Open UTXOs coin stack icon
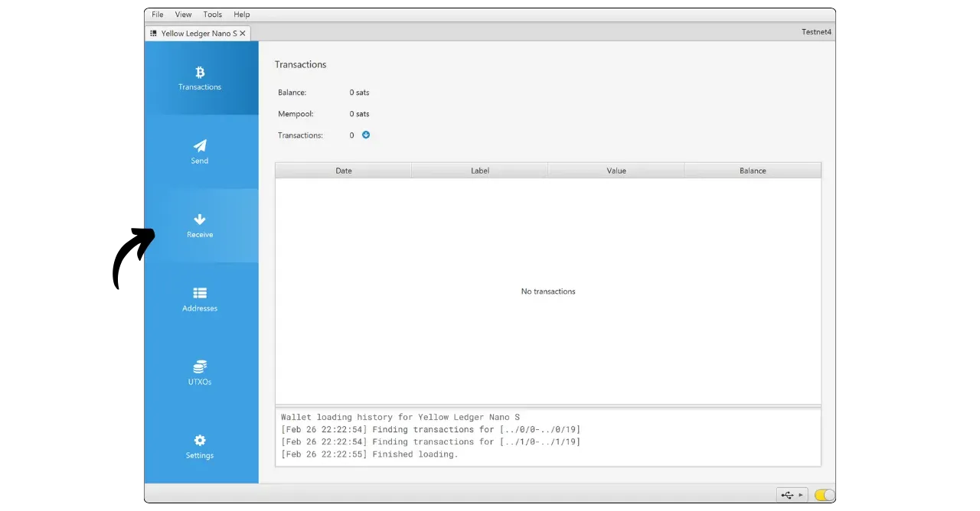 click(200, 367)
